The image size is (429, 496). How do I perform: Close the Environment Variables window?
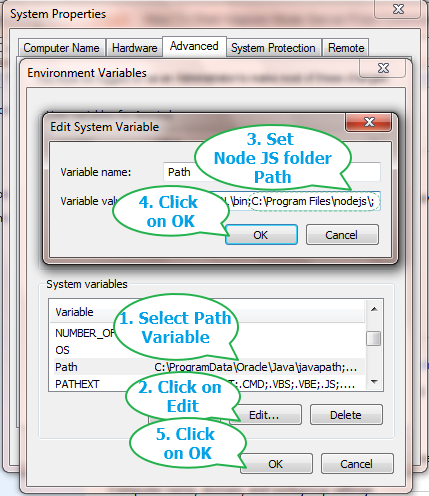383,68
